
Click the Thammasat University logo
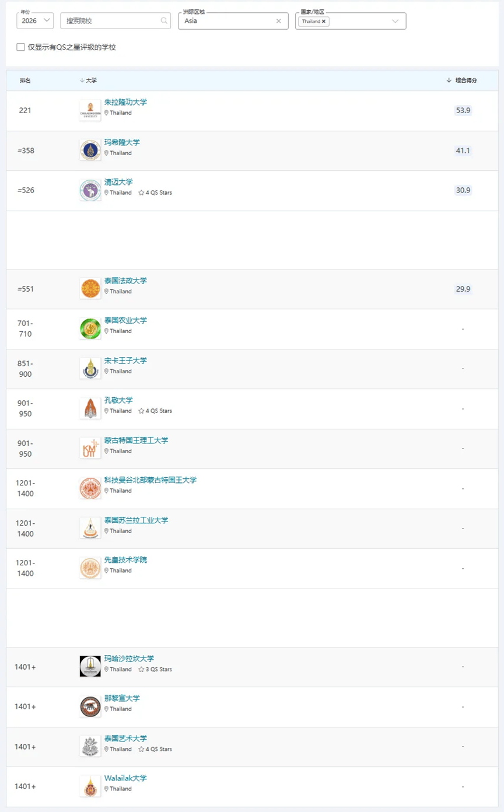(x=90, y=289)
